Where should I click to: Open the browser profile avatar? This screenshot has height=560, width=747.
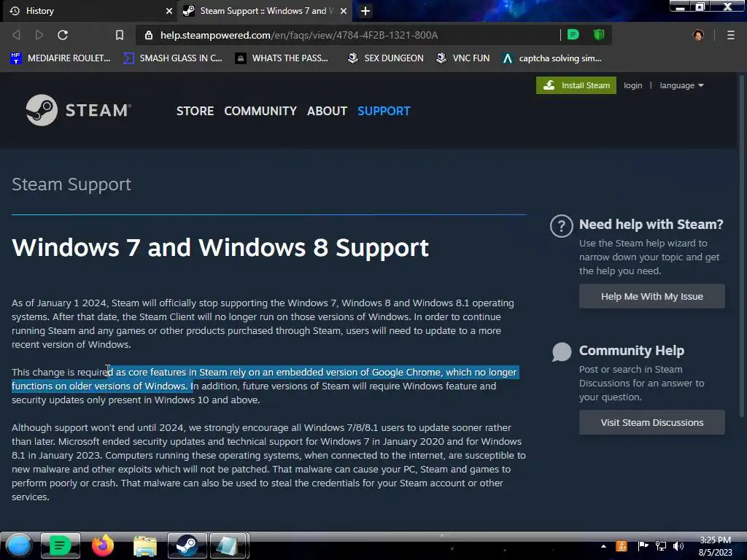coord(698,35)
